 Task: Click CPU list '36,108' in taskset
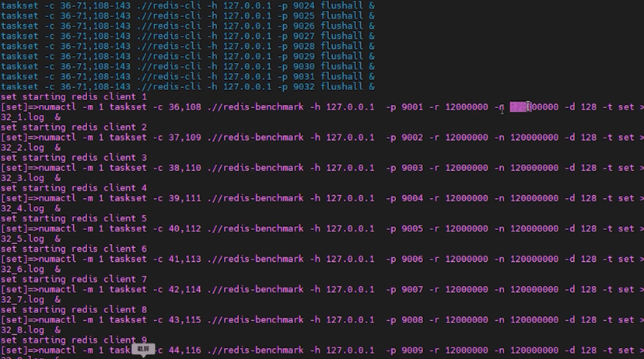click(185, 107)
